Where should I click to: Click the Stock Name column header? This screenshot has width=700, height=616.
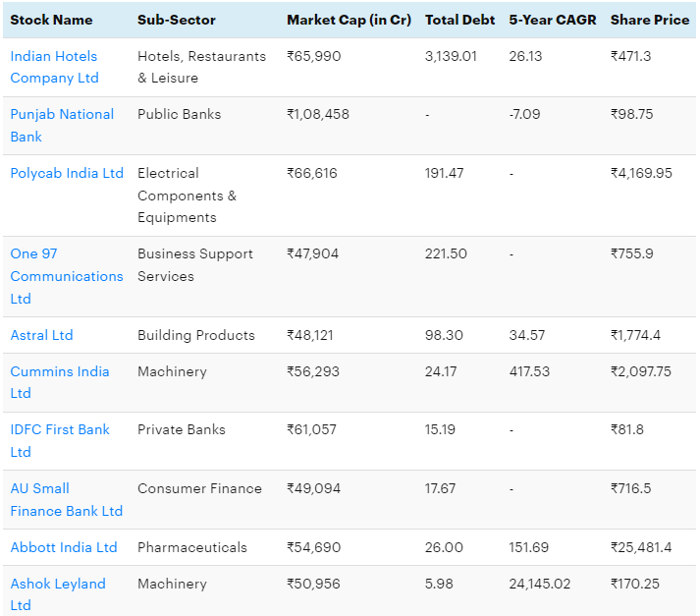pos(51,20)
